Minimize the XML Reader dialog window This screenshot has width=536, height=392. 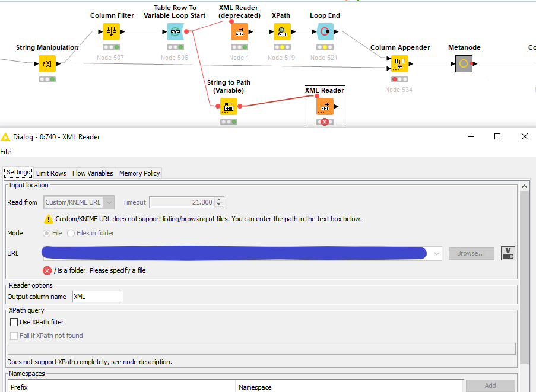coord(471,136)
